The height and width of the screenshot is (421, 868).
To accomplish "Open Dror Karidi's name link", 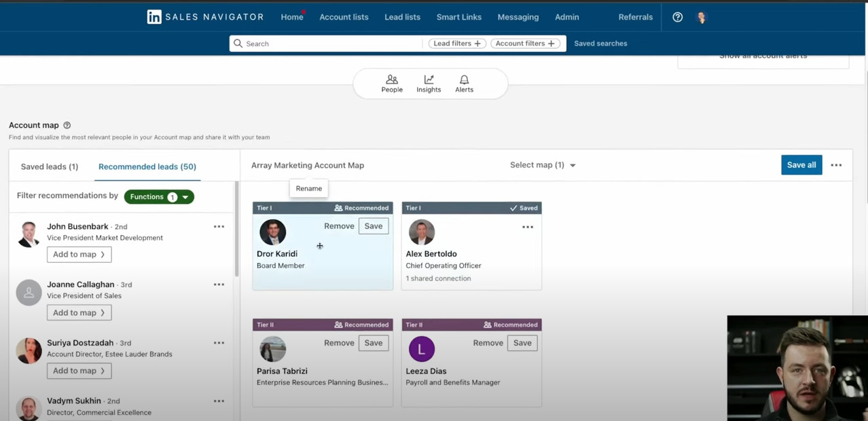I will [277, 254].
